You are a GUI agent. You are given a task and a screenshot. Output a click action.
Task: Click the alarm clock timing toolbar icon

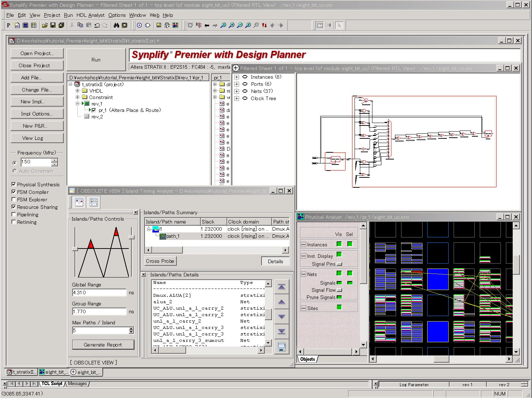click(x=190, y=25)
